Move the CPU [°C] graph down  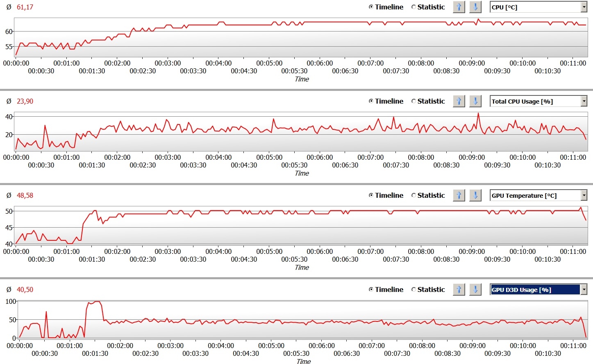pos(475,7)
